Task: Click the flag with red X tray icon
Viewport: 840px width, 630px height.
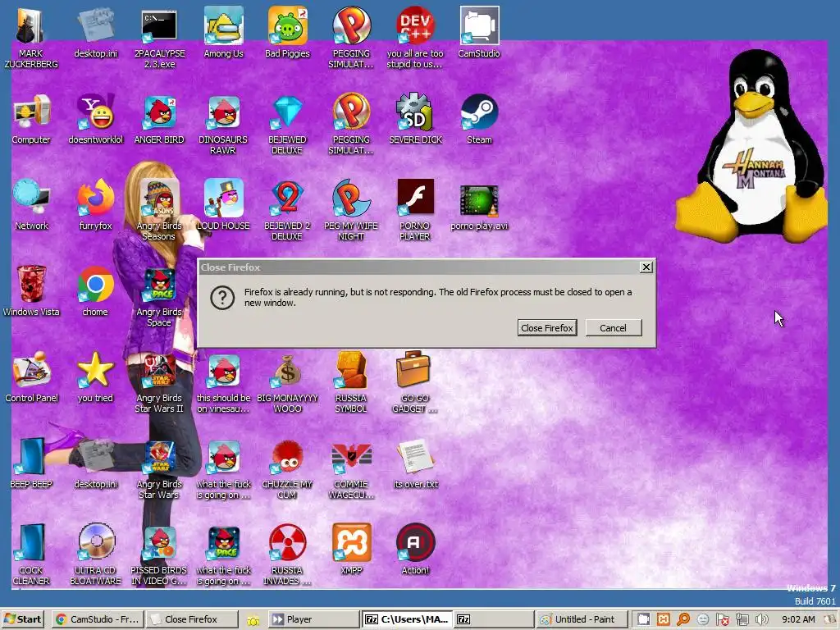Action: pos(722,620)
